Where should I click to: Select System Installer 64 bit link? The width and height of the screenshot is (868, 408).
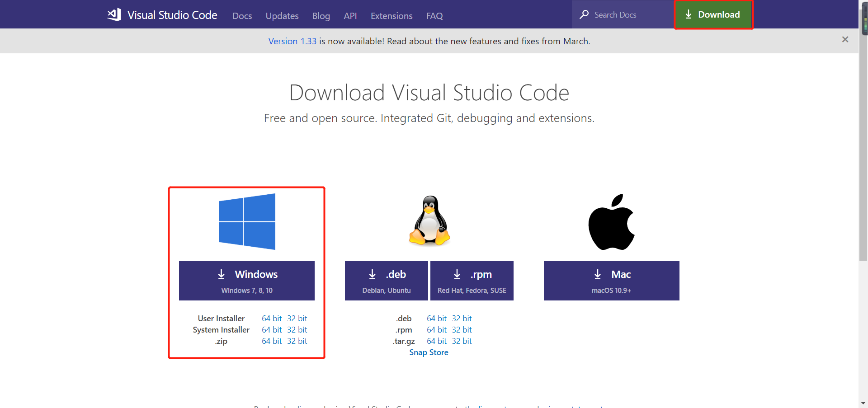coord(272,330)
